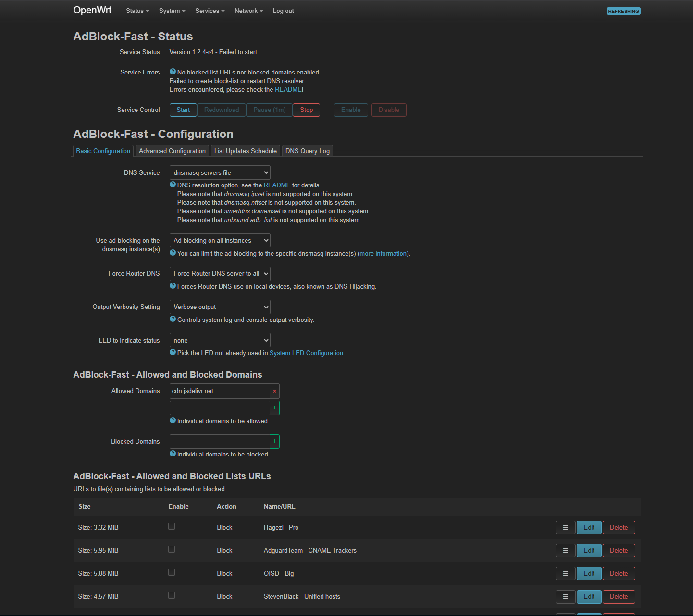Enable the Hagezi - Pro block list checkbox
The height and width of the screenshot is (616, 693).
[x=172, y=527]
